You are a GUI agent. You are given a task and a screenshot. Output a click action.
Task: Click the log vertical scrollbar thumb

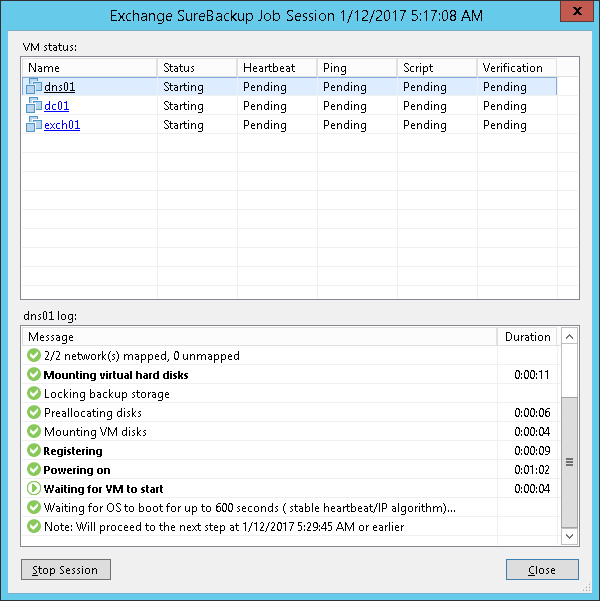[x=569, y=462]
